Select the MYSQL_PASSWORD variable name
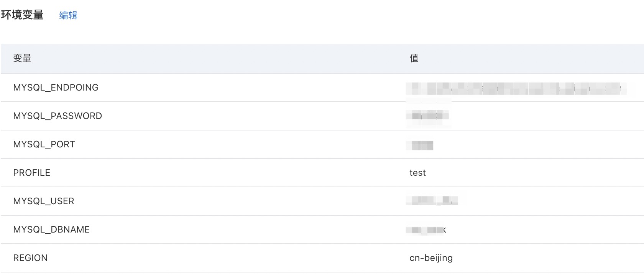This screenshot has height=274, width=644. (58, 116)
